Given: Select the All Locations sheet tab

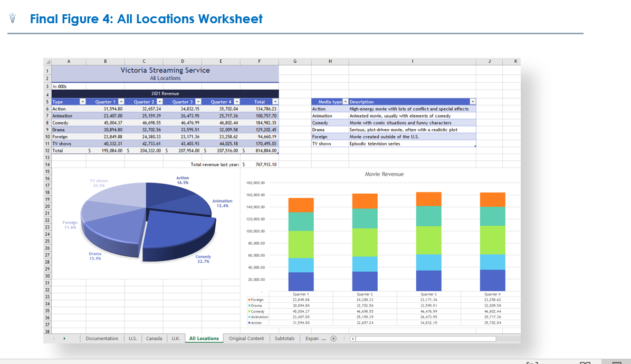Looking at the screenshot, I should [x=204, y=339].
